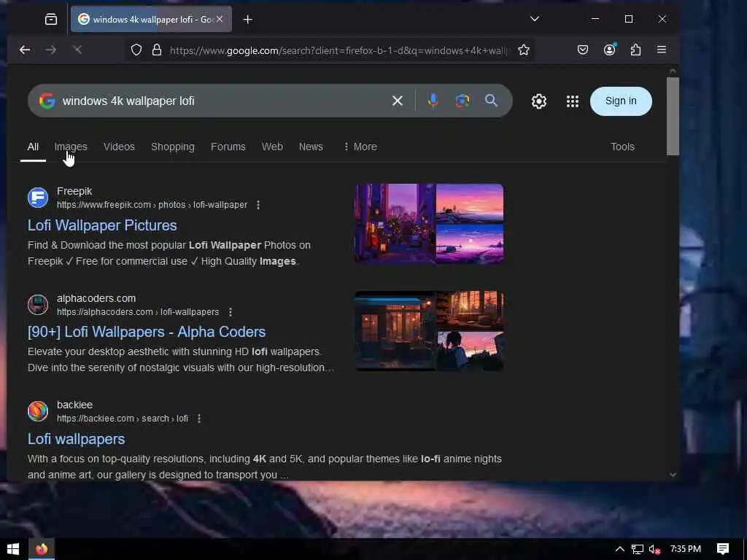Click the scrollbar down arrow
This screenshot has height=560, width=747.
[x=673, y=474]
